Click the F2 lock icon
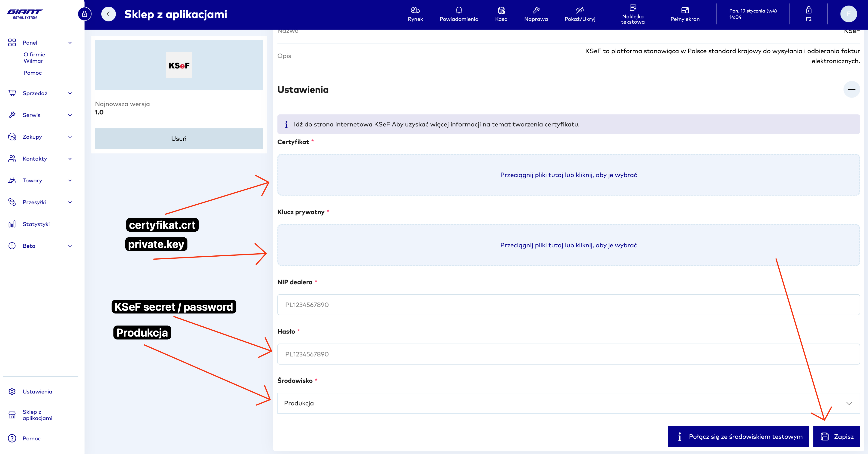The image size is (868, 454). click(x=808, y=14)
